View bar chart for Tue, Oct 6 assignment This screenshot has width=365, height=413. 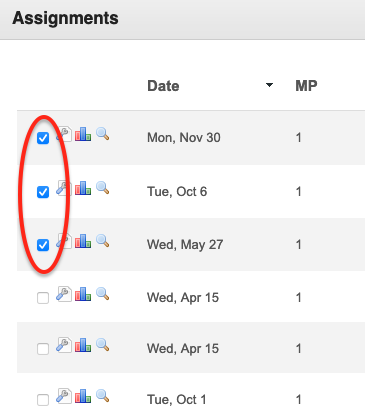[83, 188]
